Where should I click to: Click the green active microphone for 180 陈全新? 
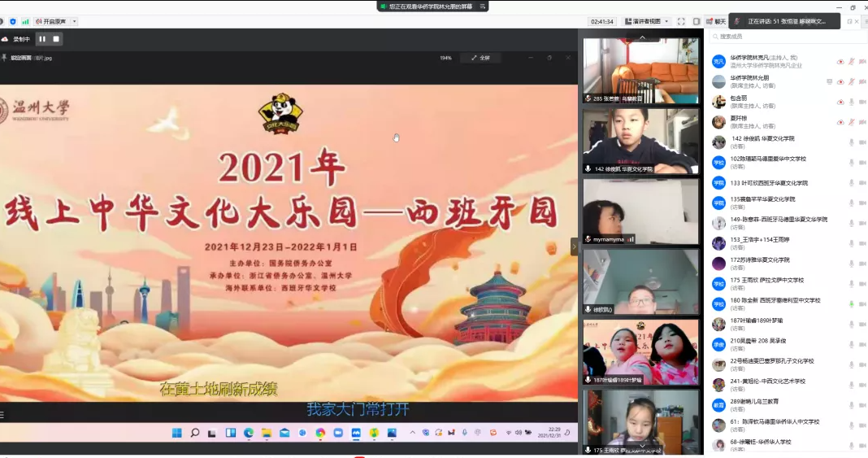click(852, 304)
